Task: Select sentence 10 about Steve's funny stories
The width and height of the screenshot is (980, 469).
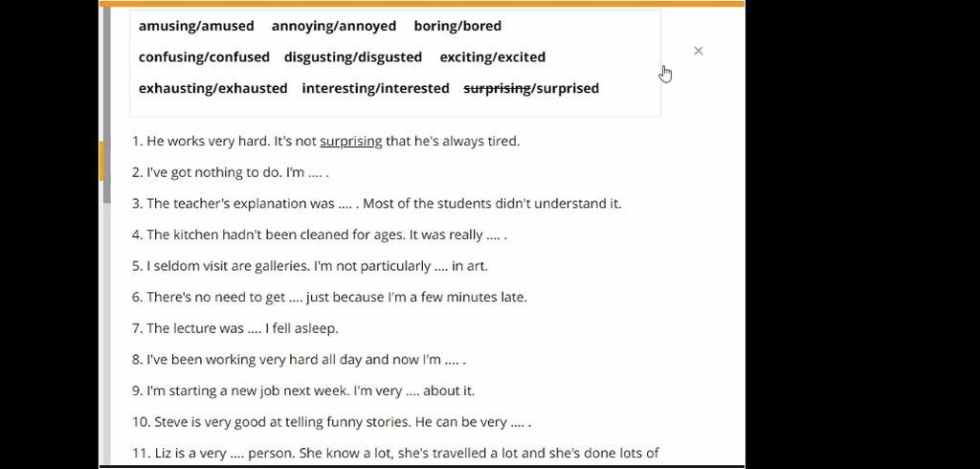Action: tap(331, 422)
